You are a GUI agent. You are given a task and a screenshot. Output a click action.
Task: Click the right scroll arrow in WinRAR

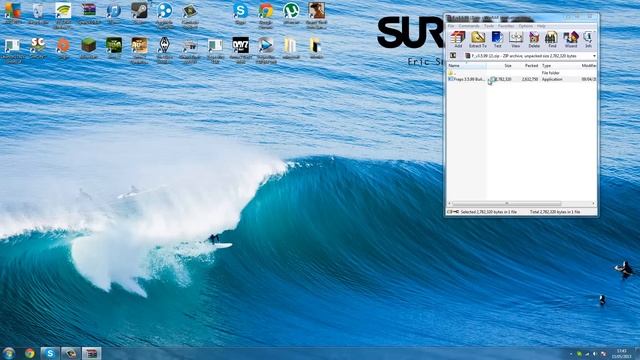(593, 203)
